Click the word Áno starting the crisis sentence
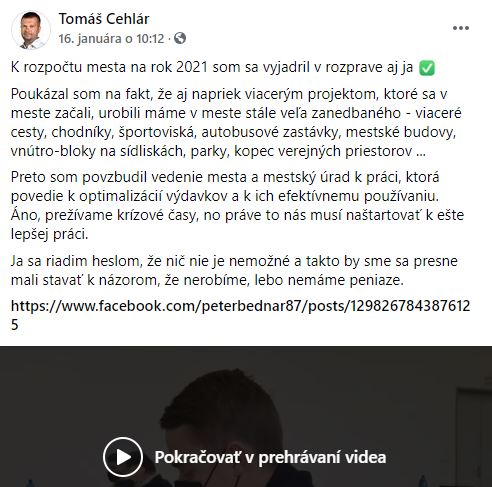Image resolution: width=492 pixels, height=487 pixels. coord(25,215)
